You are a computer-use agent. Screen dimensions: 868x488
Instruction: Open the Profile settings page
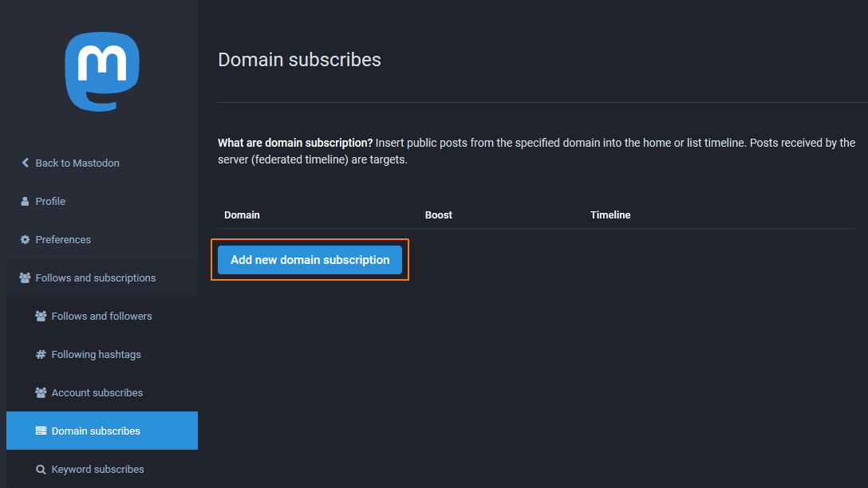click(50, 201)
